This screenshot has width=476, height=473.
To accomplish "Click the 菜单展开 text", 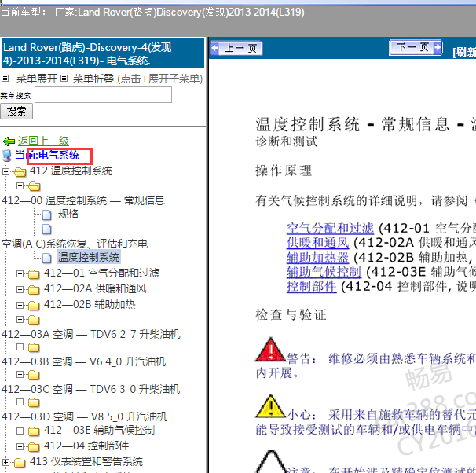I will coord(37,79).
